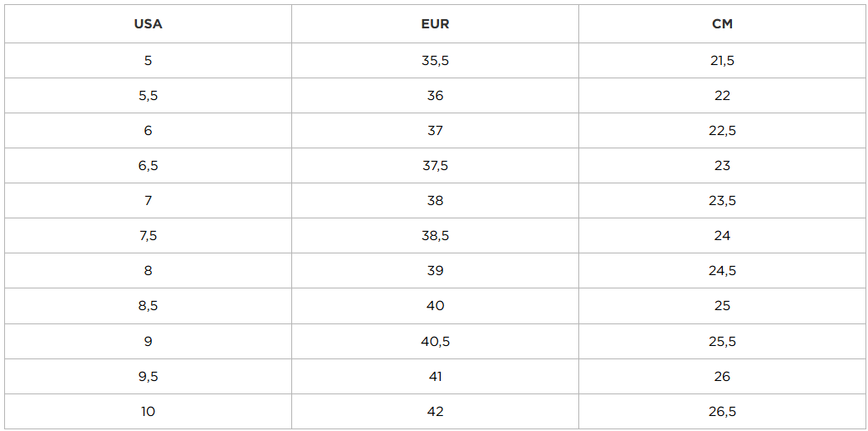Click the USA column header
The width and height of the screenshot is (868, 431).
click(x=148, y=24)
